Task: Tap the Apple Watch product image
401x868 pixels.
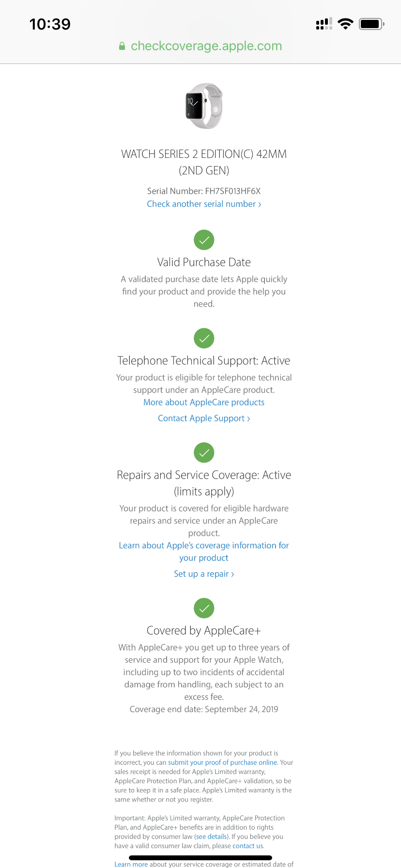Action: click(204, 106)
